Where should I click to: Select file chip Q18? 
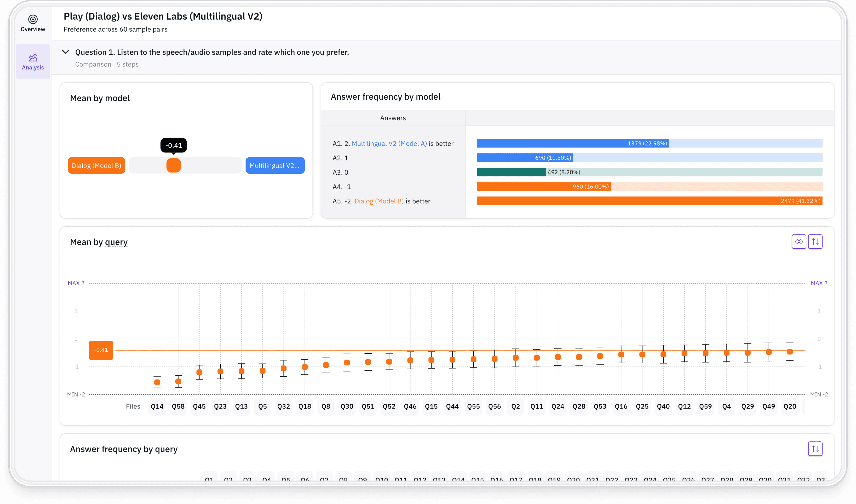(x=305, y=406)
